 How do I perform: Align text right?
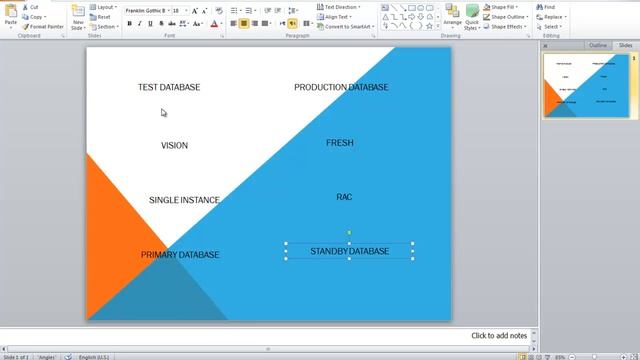255,24
